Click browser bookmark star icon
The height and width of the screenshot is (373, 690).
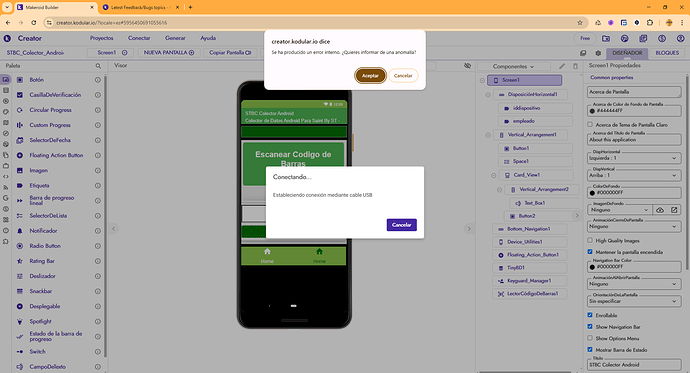[580, 22]
